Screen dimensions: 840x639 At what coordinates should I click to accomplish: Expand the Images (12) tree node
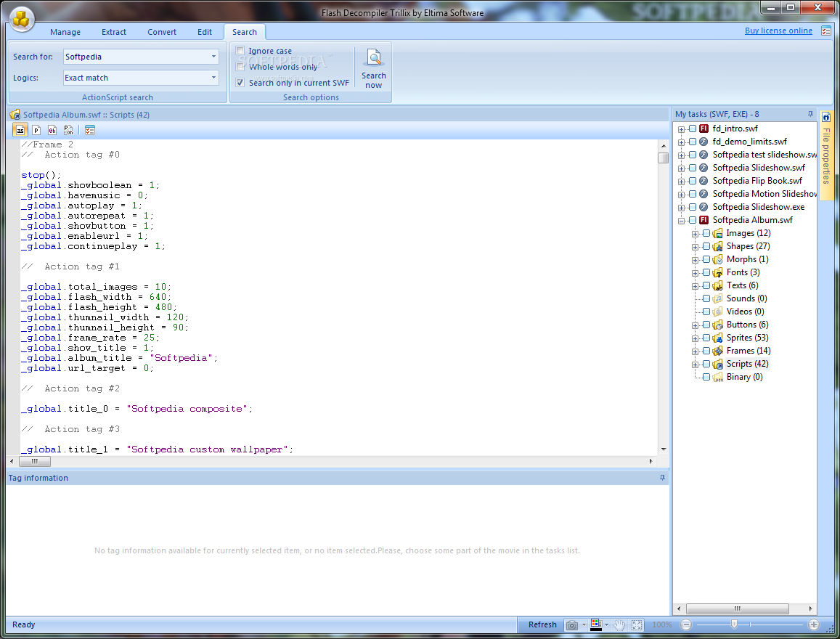(x=695, y=234)
